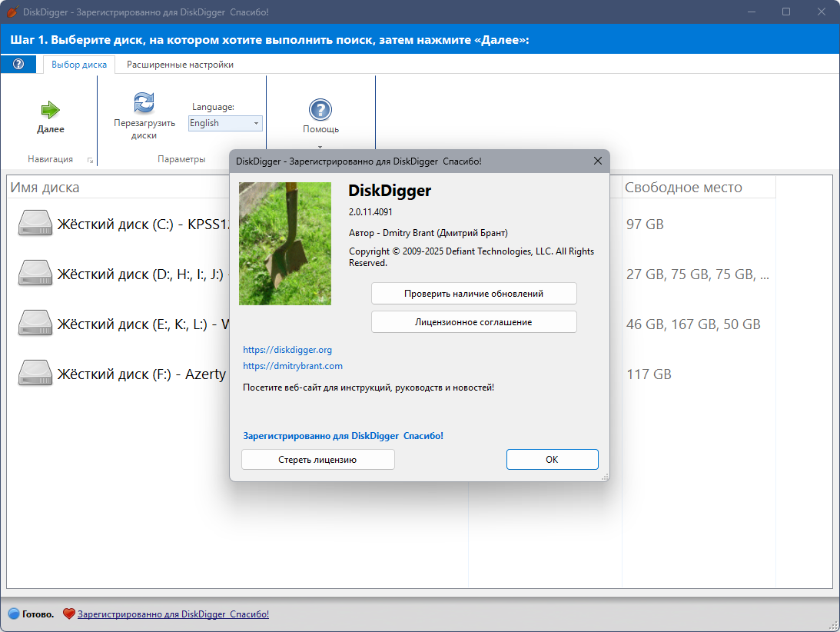Click the 117 GB free space value
The height and width of the screenshot is (632, 840).
(x=649, y=374)
